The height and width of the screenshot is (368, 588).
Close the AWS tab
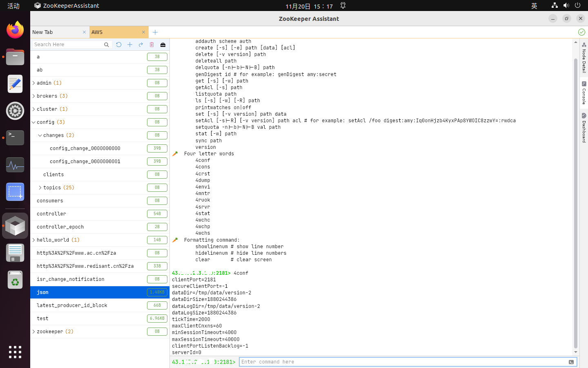(144, 32)
